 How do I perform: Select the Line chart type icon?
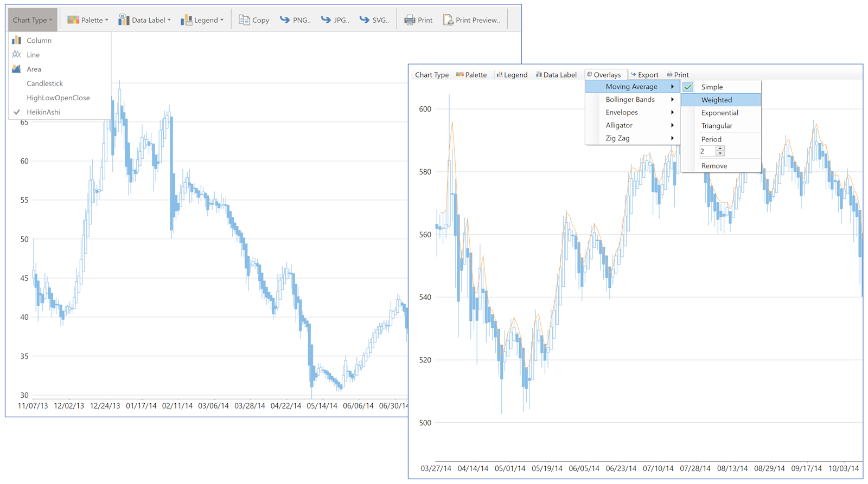point(17,54)
